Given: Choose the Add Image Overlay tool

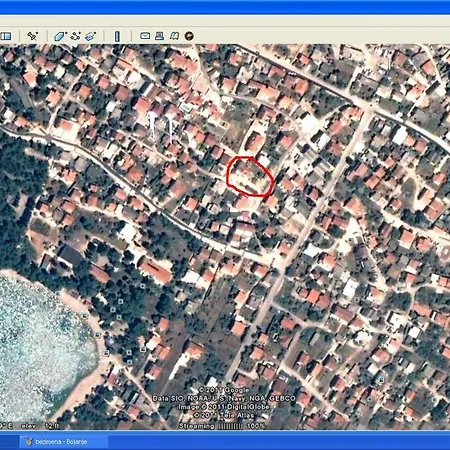Looking at the screenshot, I should coord(91,36).
